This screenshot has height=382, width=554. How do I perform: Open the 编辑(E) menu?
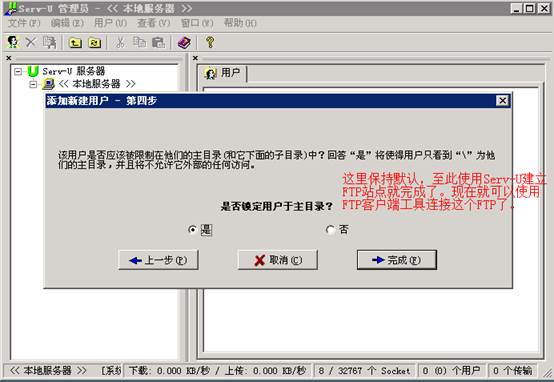coord(67,23)
